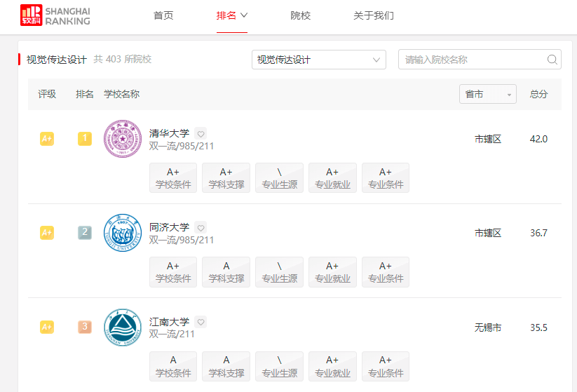Favorite 清华大学 with the heart icon
577x392 pixels.
201,134
